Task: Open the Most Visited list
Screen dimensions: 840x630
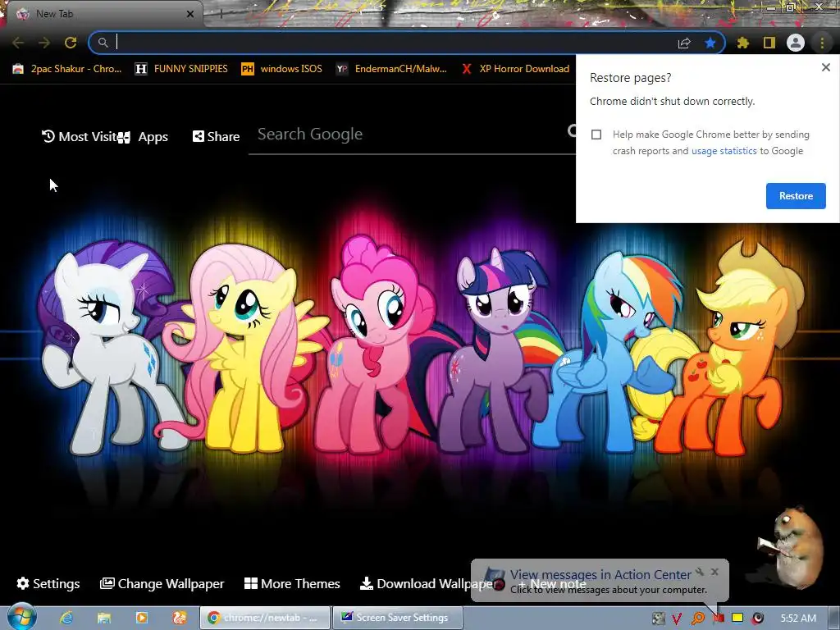Action: 80,137
